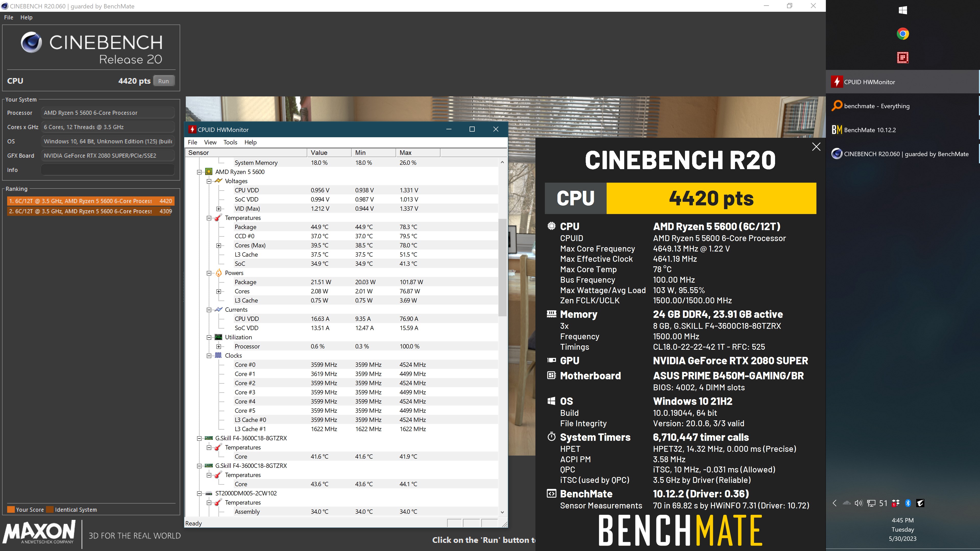Select the SoC VDD voltage row at 0.994 V
This screenshot has height=551, width=980.
tap(342, 199)
